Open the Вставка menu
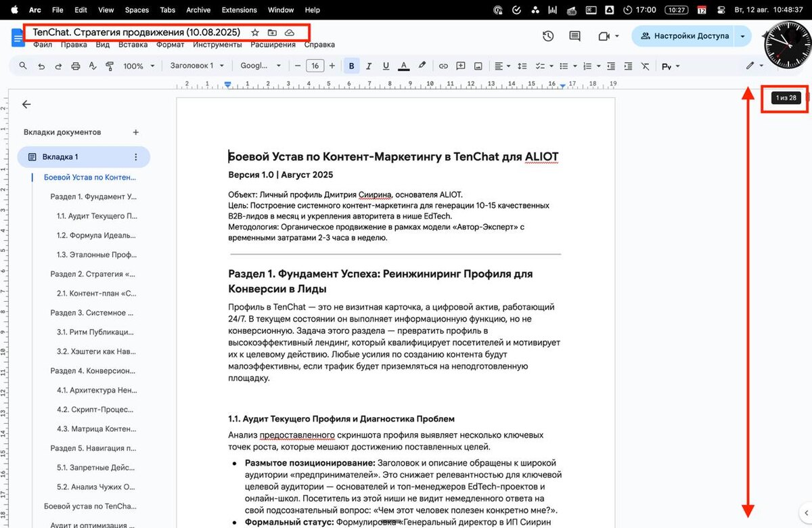 point(133,45)
